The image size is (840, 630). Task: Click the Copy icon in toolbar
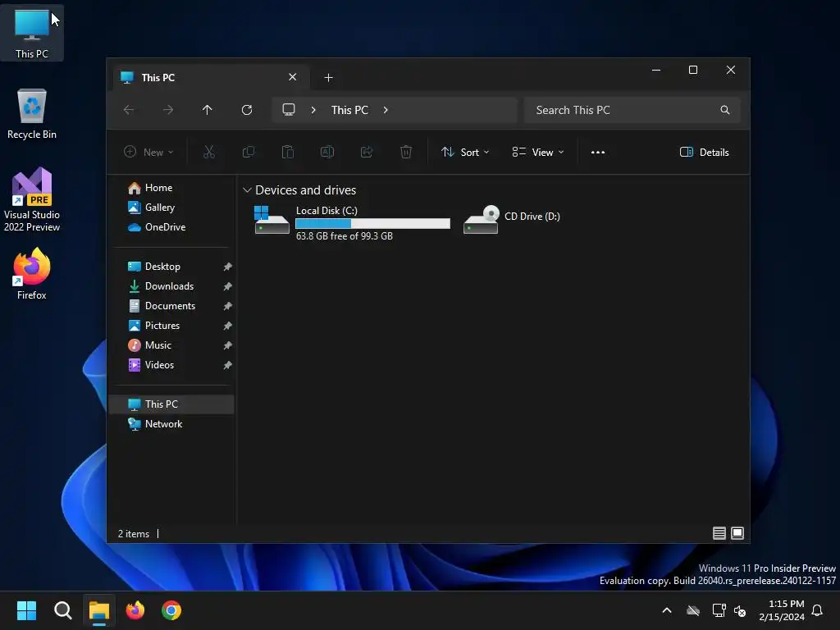coord(249,152)
